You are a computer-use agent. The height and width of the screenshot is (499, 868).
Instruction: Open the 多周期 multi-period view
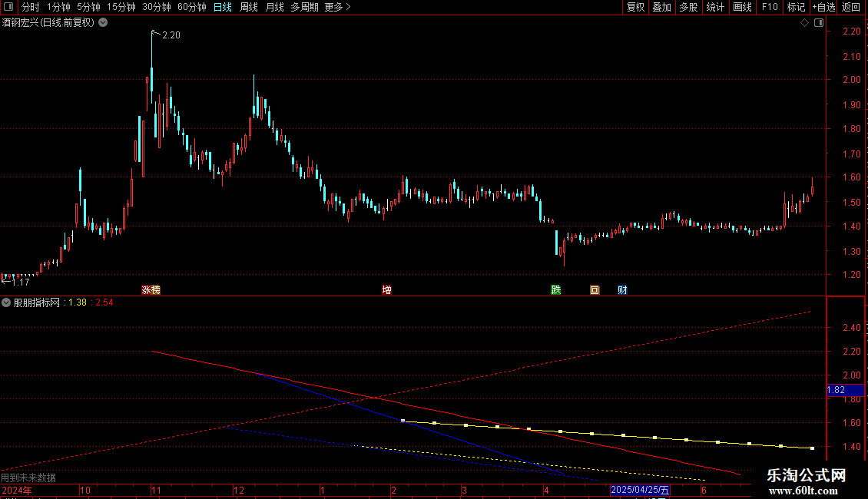pyautogui.click(x=304, y=7)
